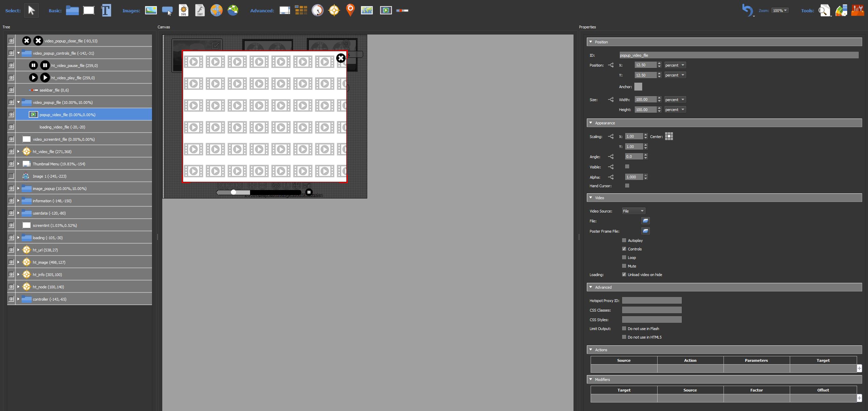This screenshot has height=411, width=868.
Task: Tick the Visible checkbox
Action: pyautogui.click(x=627, y=166)
